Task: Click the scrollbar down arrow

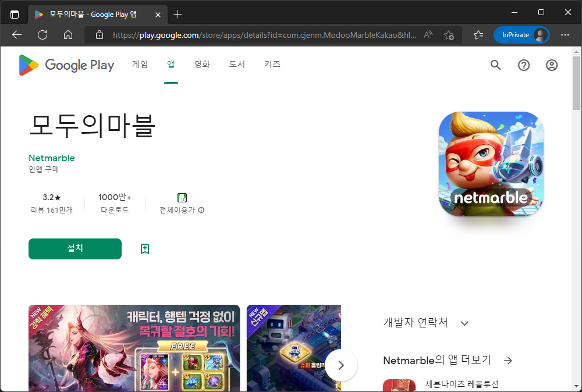Action: [576, 386]
